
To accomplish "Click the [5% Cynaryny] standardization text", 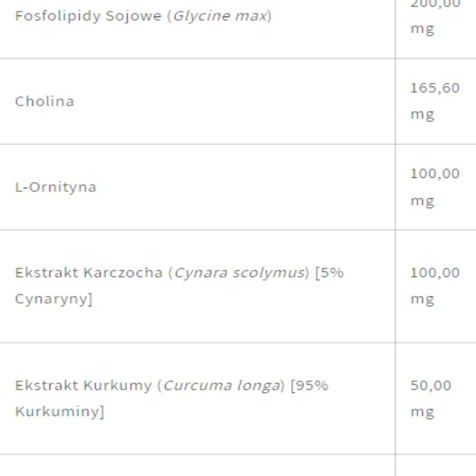I will (179, 286).
